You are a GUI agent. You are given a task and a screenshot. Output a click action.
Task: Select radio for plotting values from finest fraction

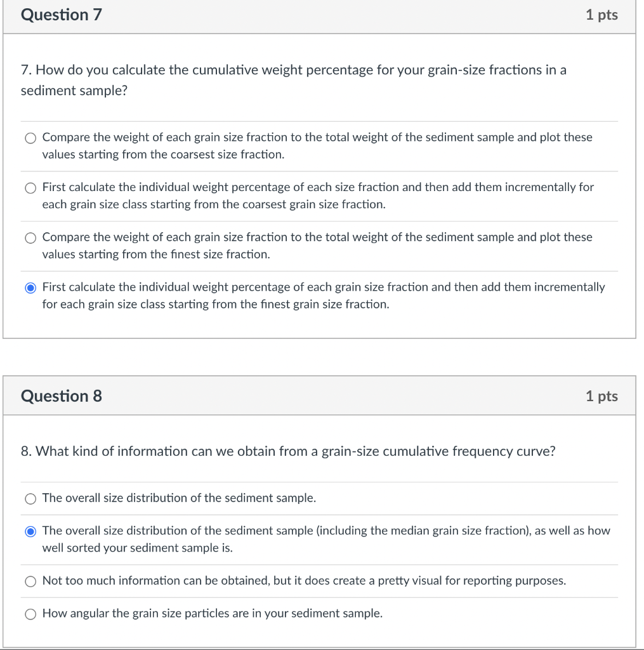pos(30,238)
